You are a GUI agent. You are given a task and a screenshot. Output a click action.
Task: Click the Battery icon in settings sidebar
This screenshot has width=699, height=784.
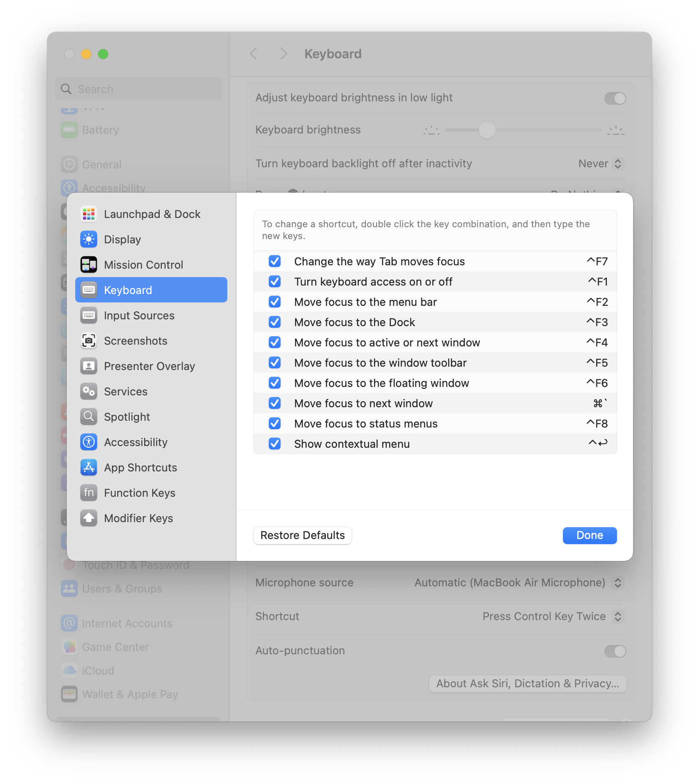coord(69,130)
